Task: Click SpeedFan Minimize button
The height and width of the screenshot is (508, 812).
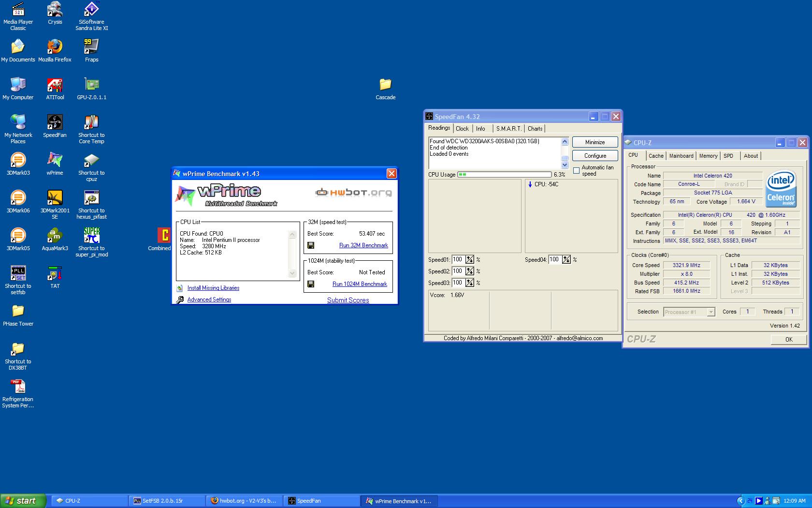Action: 595,142
